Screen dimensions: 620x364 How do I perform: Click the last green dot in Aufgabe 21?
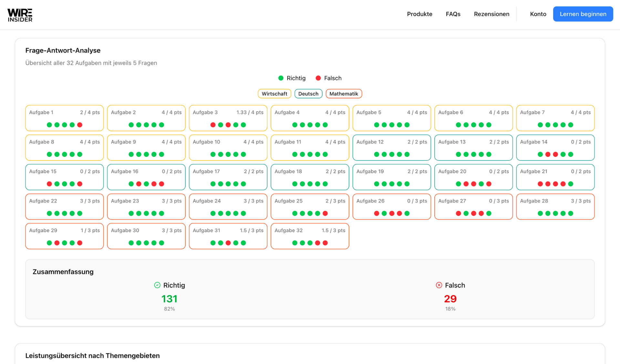pos(571,184)
